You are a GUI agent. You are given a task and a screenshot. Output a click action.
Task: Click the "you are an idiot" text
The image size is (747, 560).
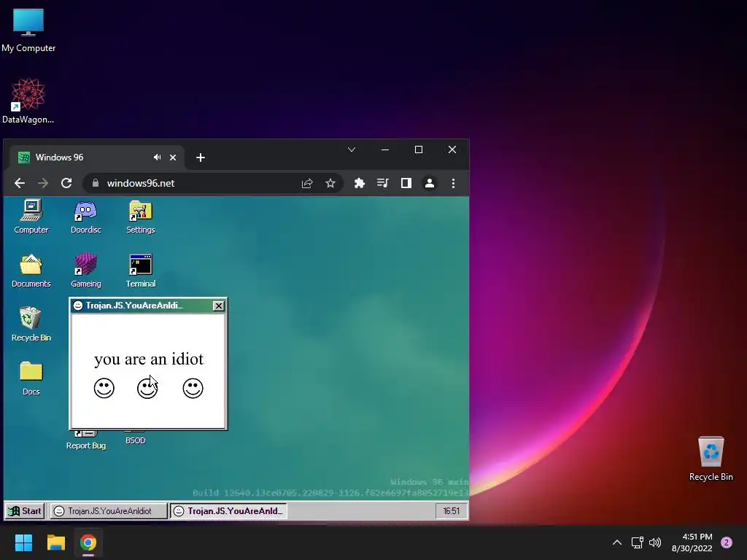[149, 359]
